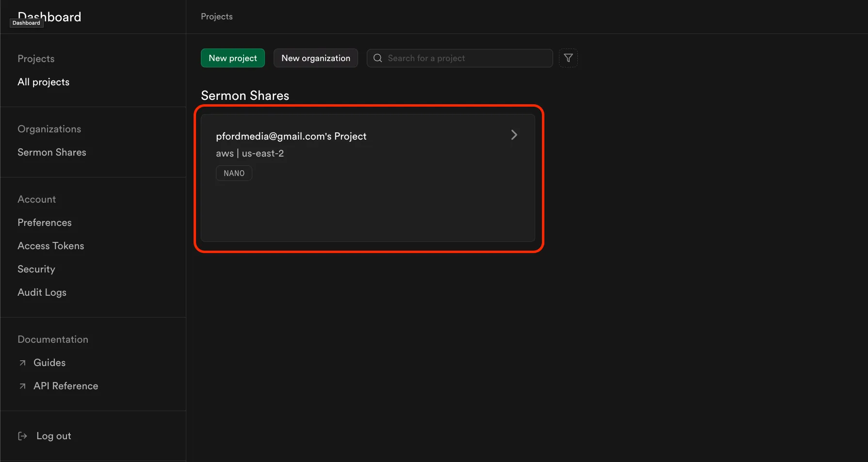Viewport: 868px width, 462px height.
Task: View the Audit Logs
Action: click(42, 292)
